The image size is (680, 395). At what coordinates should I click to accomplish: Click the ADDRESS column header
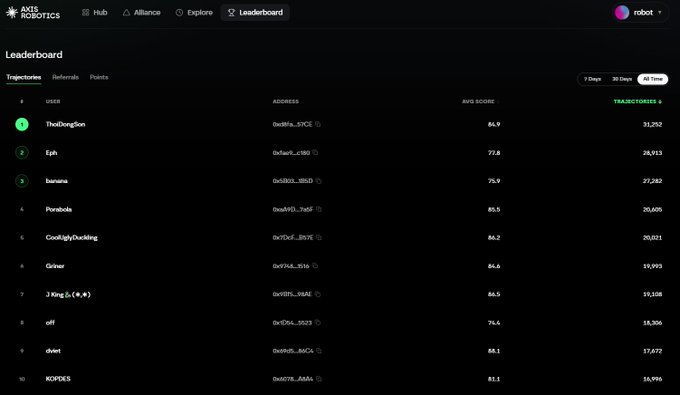click(x=285, y=101)
